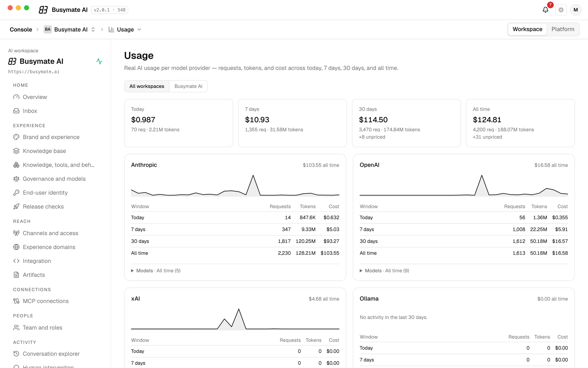The height and width of the screenshot is (368, 588).
Task: Open the notifications bell
Action: coord(545,10)
